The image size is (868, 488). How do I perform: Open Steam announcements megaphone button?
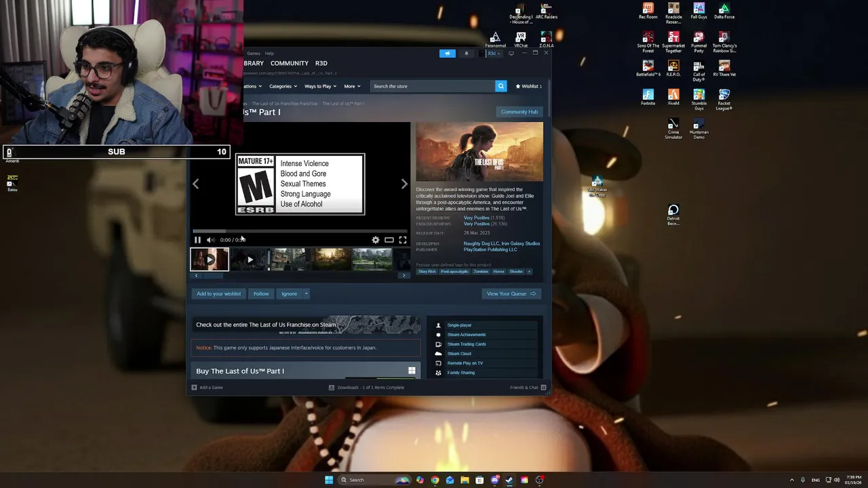click(x=447, y=54)
